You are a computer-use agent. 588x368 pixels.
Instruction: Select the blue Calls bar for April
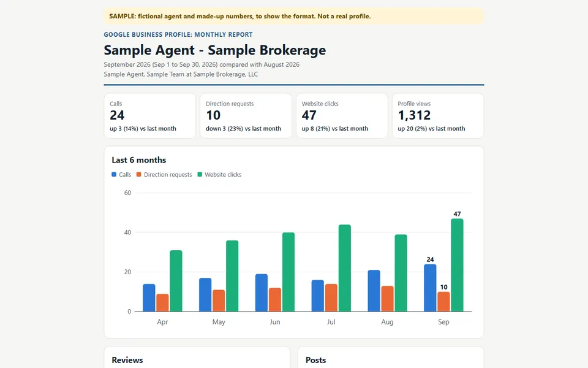pyautogui.click(x=149, y=298)
